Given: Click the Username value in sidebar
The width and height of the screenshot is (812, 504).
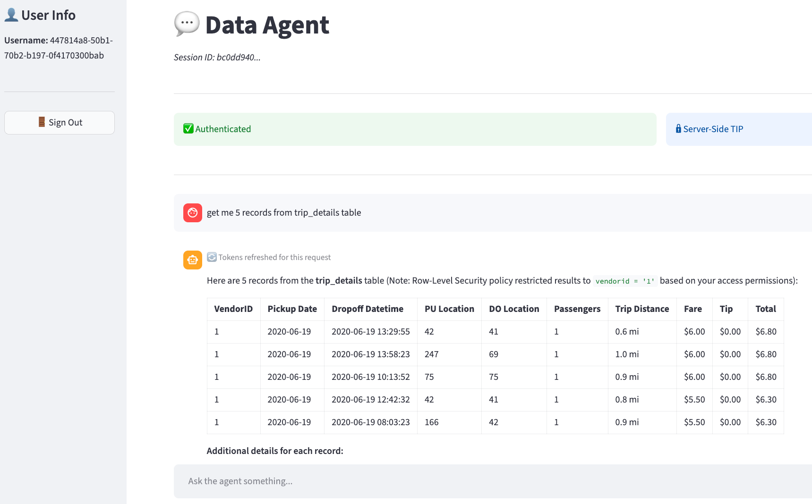Looking at the screenshot, I should [x=59, y=48].
